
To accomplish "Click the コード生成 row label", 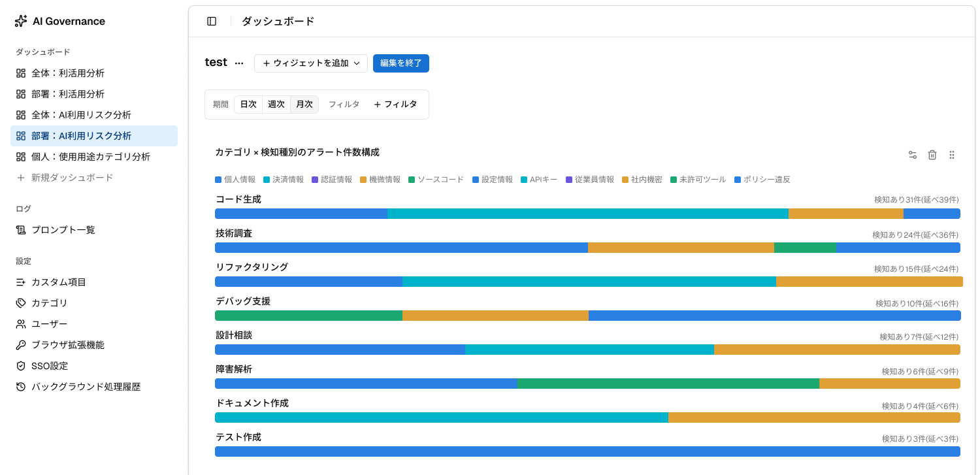I will click(238, 199).
